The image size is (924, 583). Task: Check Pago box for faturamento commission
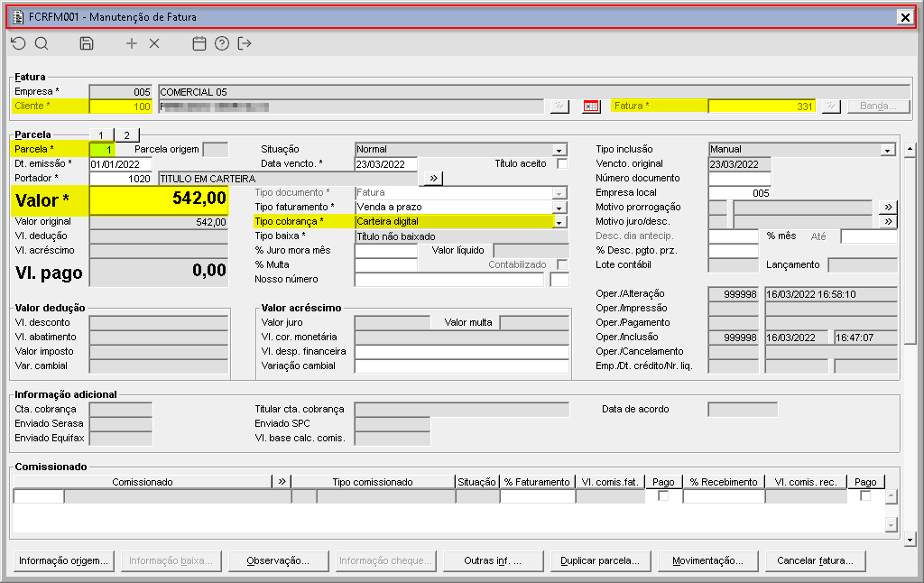tap(663, 495)
